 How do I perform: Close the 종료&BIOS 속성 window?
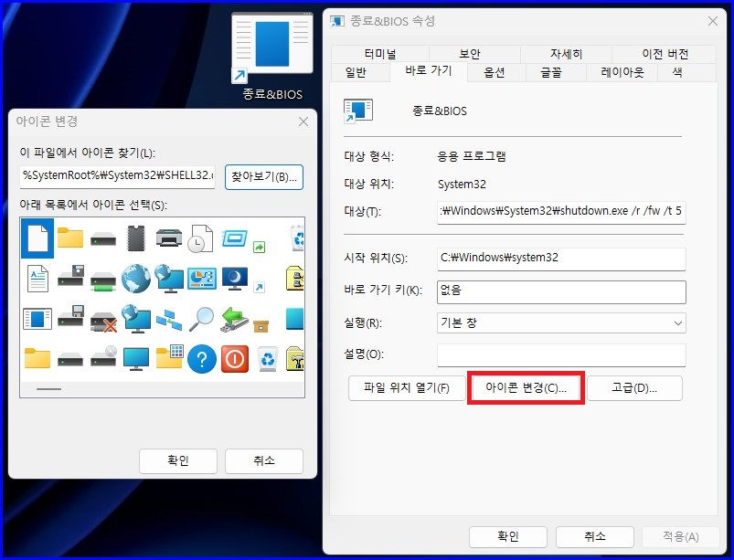[712, 21]
